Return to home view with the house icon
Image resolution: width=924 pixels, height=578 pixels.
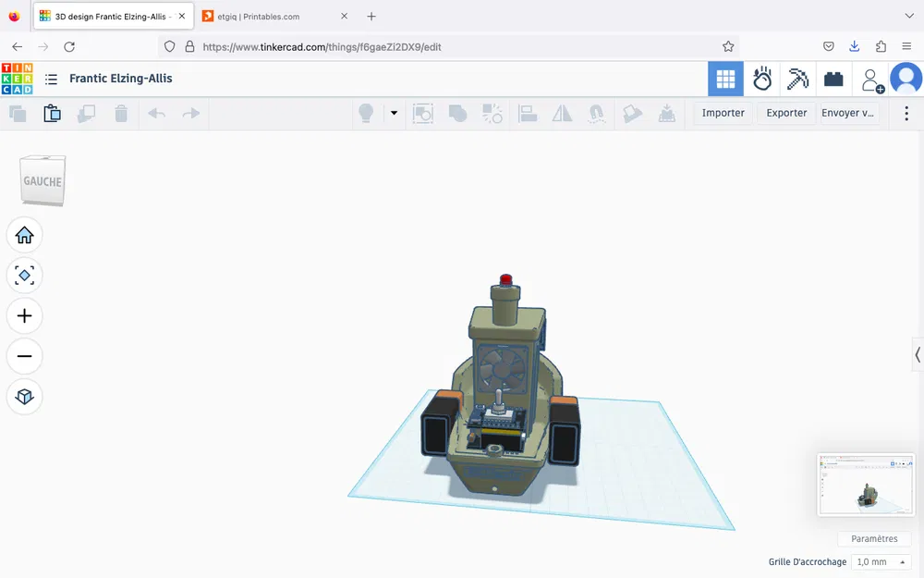click(x=24, y=235)
